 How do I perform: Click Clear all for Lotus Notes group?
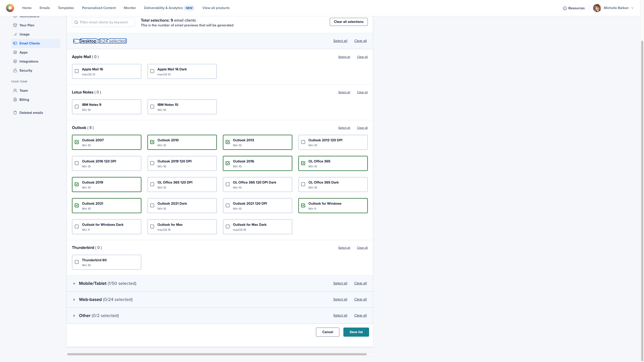click(362, 92)
